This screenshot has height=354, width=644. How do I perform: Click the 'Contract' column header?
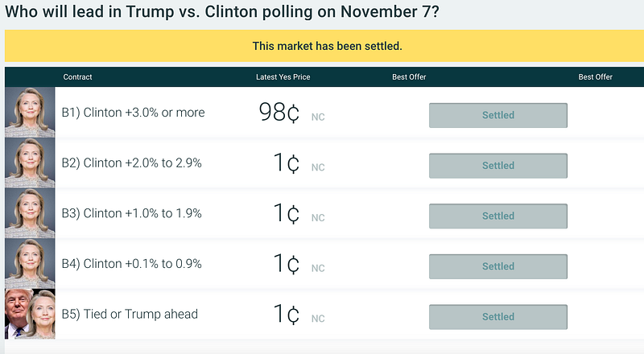pyautogui.click(x=78, y=77)
